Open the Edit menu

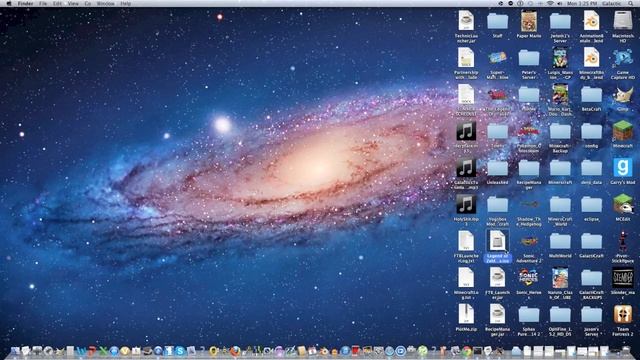coord(57,3)
